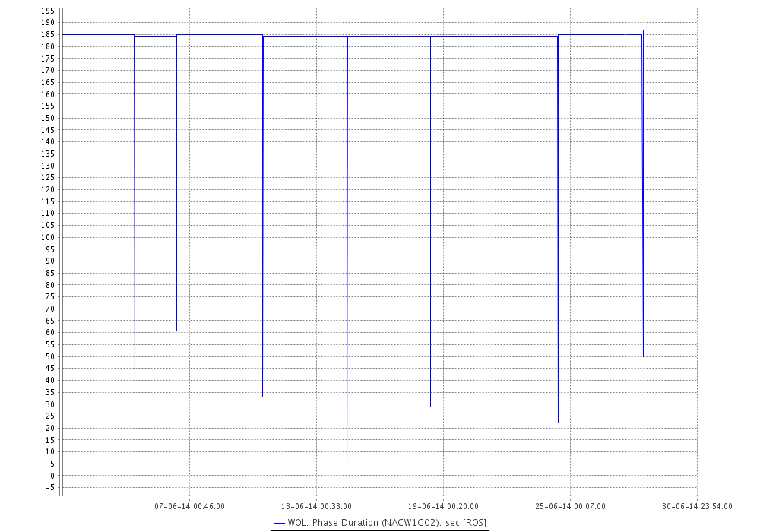
Task: Click the raised line segment at 187 near chart end
Action: pyautogui.click(x=670, y=30)
